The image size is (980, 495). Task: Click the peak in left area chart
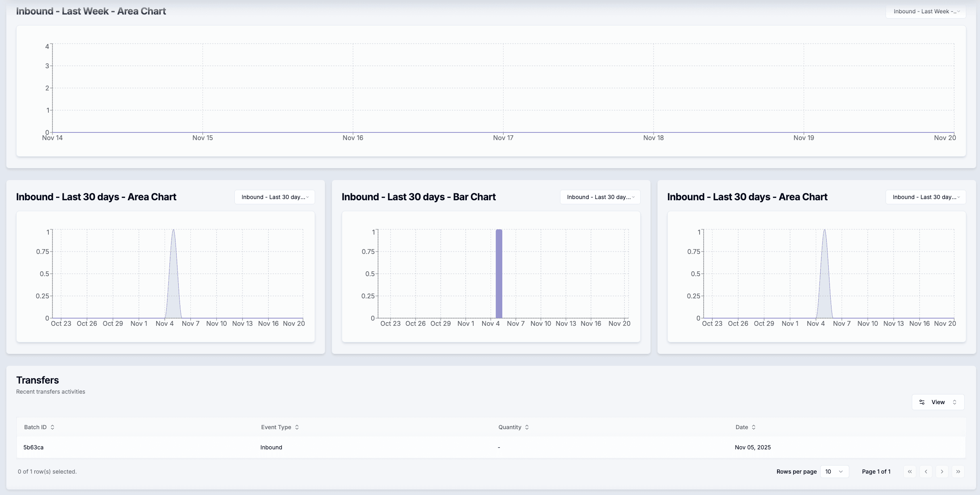pyautogui.click(x=173, y=231)
